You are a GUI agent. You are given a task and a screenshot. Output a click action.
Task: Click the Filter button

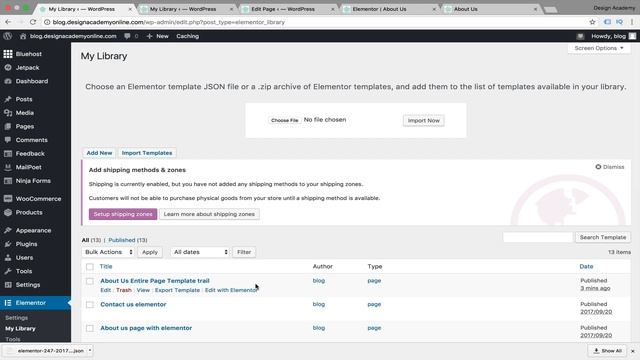click(244, 252)
